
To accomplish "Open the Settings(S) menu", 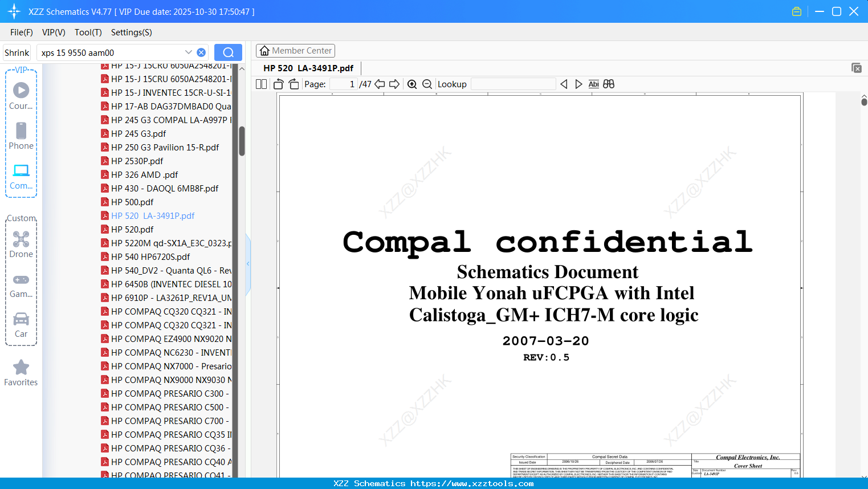I will tap(132, 32).
